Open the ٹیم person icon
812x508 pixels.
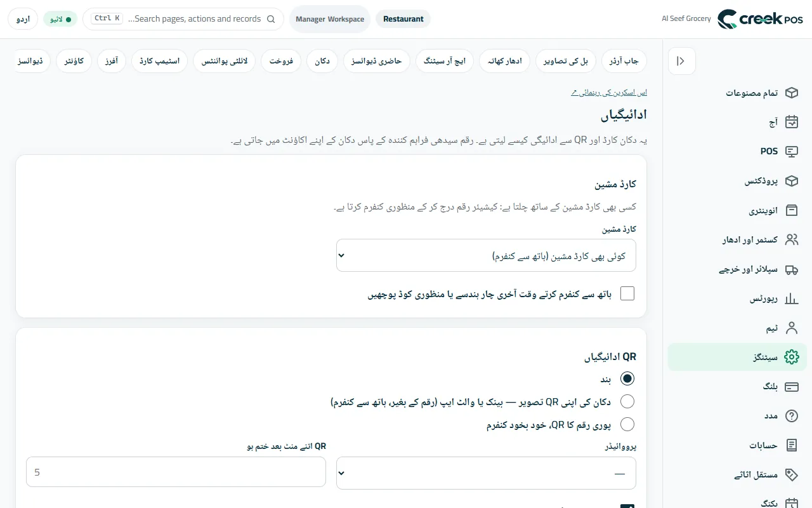point(791,328)
